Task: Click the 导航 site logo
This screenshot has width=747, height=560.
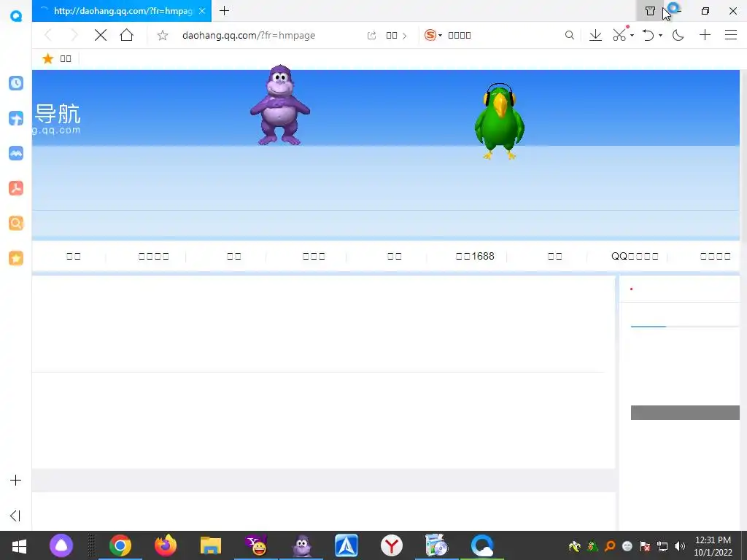Action: (57, 119)
